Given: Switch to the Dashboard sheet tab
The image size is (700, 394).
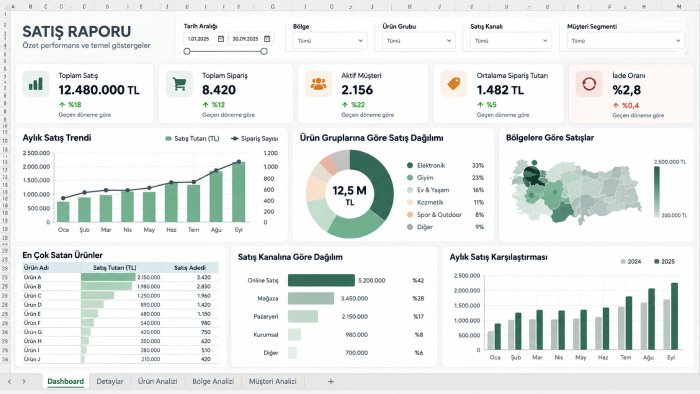Looking at the screenshot, I should pos(66,382).
